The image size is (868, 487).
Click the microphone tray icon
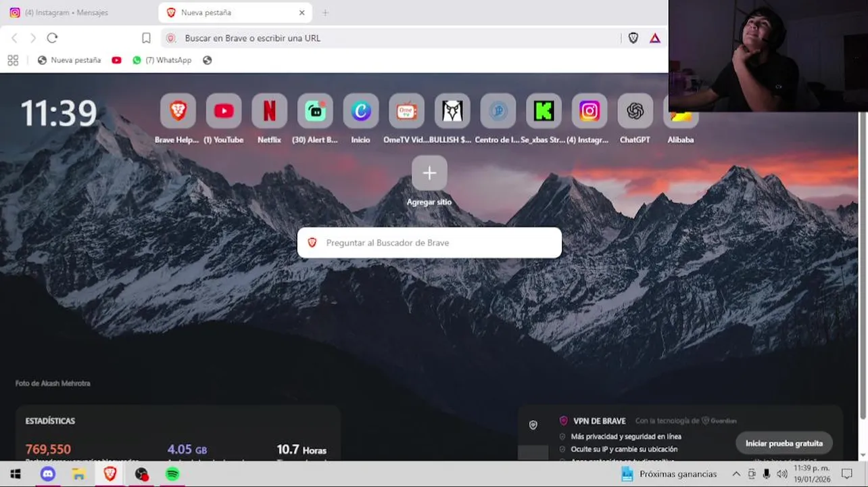click(767, 474)
